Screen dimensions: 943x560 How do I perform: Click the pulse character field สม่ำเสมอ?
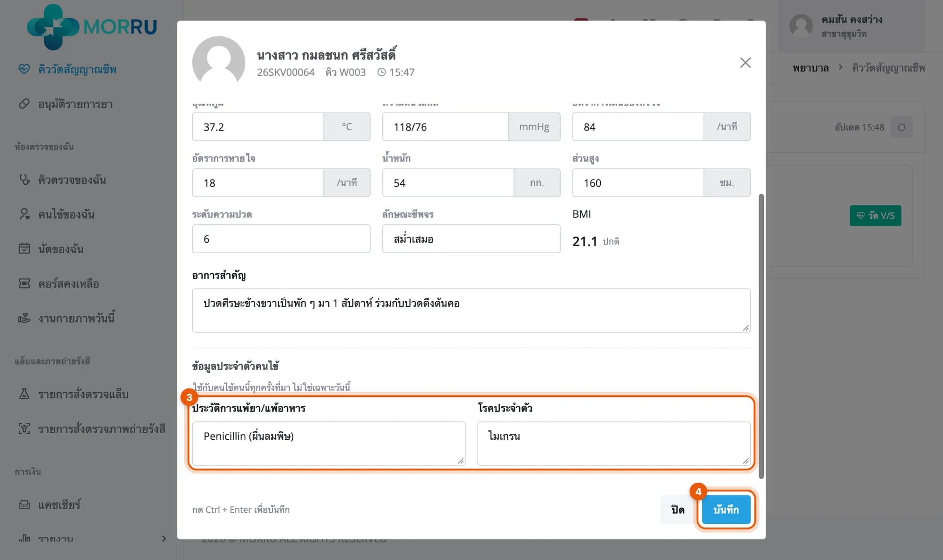pos(471,239)
